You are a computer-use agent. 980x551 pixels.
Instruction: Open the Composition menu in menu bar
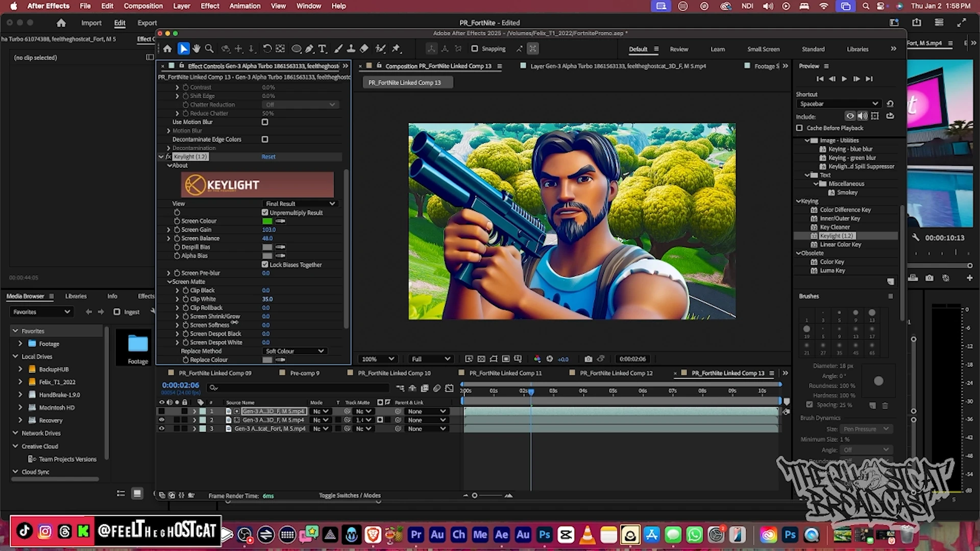[143, 6]
